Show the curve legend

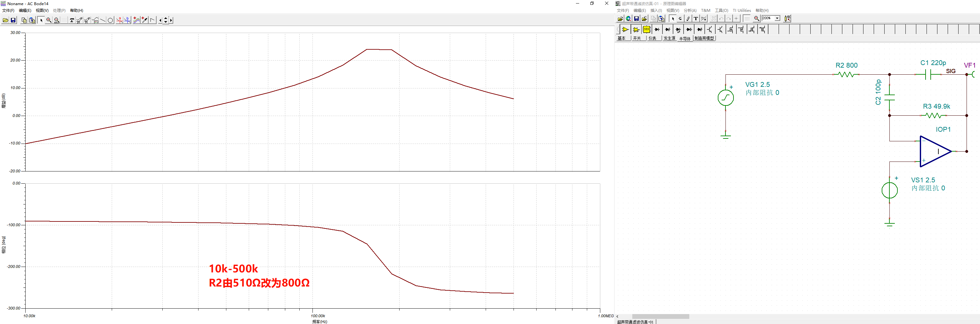pos(95,20)
